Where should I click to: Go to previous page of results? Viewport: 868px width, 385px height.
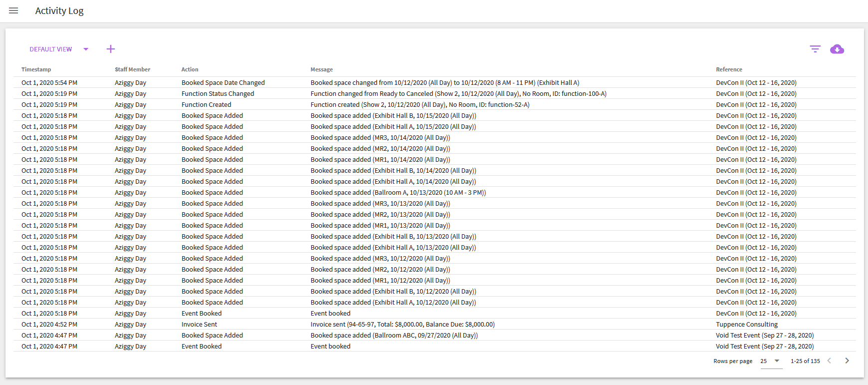click(829, 361)
